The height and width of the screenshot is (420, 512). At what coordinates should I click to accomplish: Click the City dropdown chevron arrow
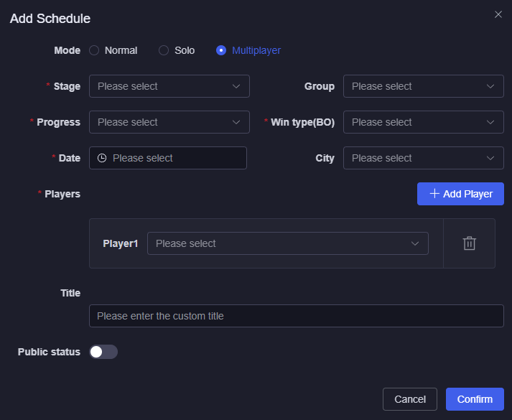click(x=490, y=158)
